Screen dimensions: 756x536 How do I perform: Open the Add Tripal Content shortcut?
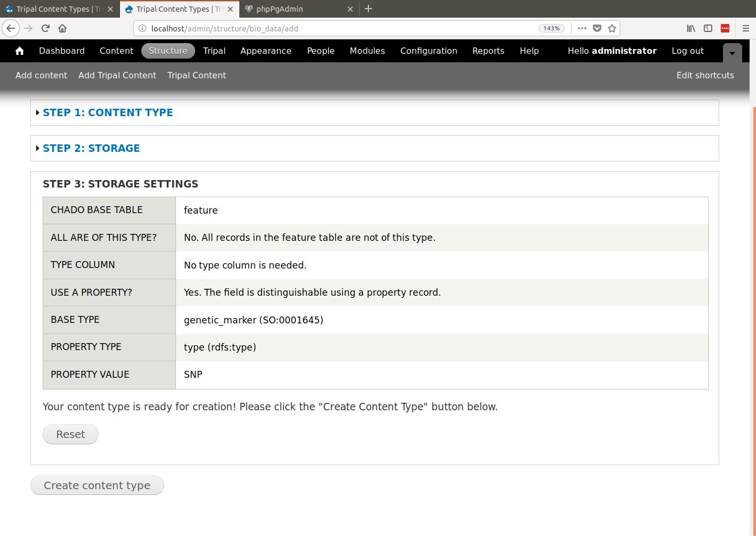[x=117, y=75]
